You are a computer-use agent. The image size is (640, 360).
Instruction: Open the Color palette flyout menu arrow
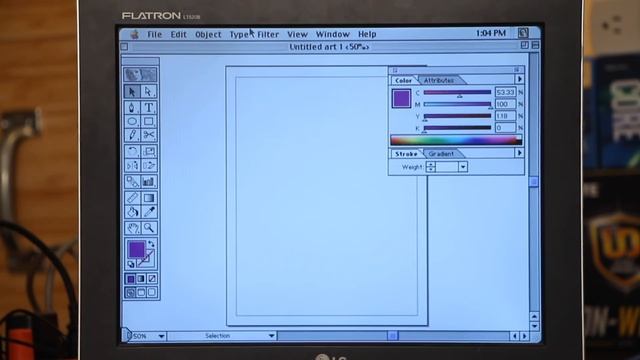coord(519,79)
